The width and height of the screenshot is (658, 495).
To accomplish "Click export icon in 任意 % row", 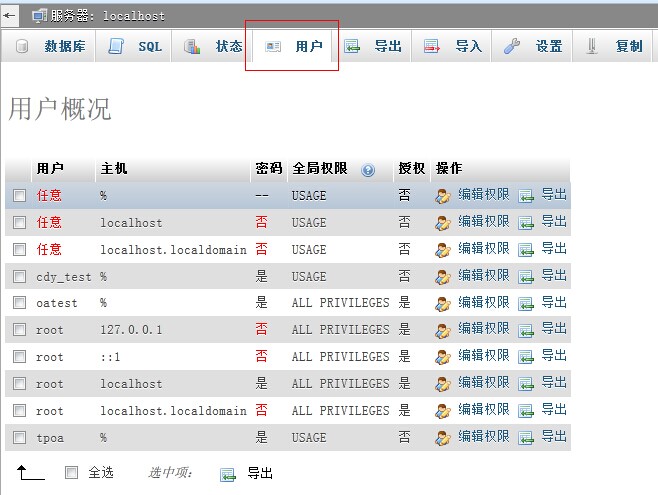I will point(526,196).
